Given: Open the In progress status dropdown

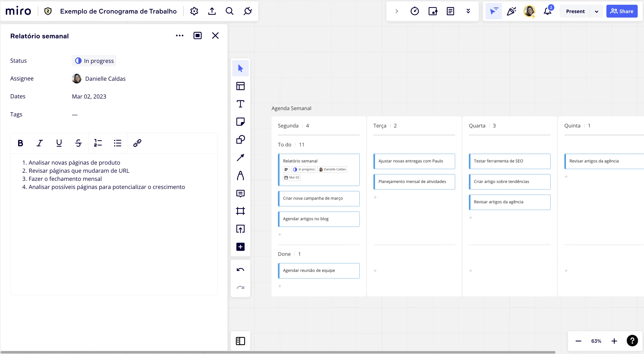Looking at the screenshot, I should pos(94,61).
